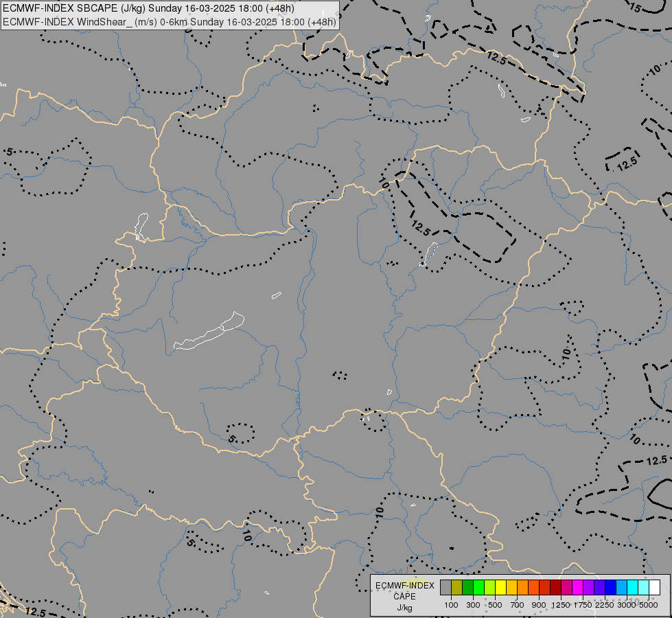Click the ECMWF-INDEX legend heading
The image size is (672, 618).
click(x=404, y=586)
